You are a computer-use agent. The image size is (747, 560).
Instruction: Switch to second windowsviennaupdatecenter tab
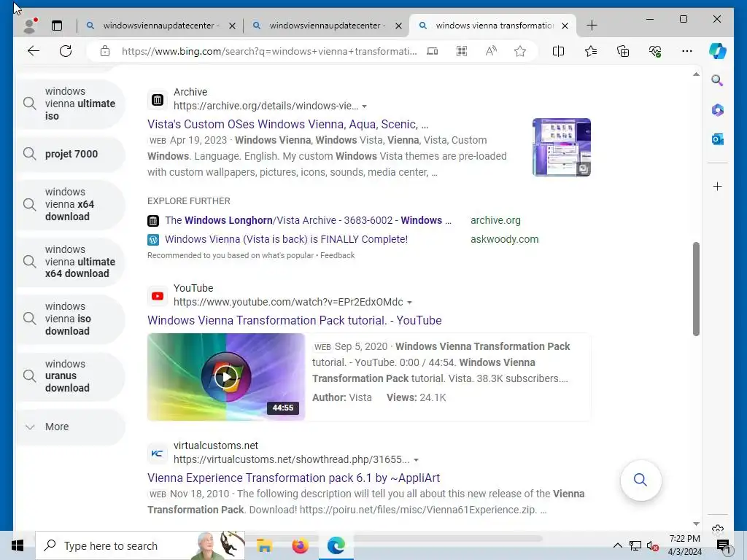pyautogui.click(x=327, y=26)
